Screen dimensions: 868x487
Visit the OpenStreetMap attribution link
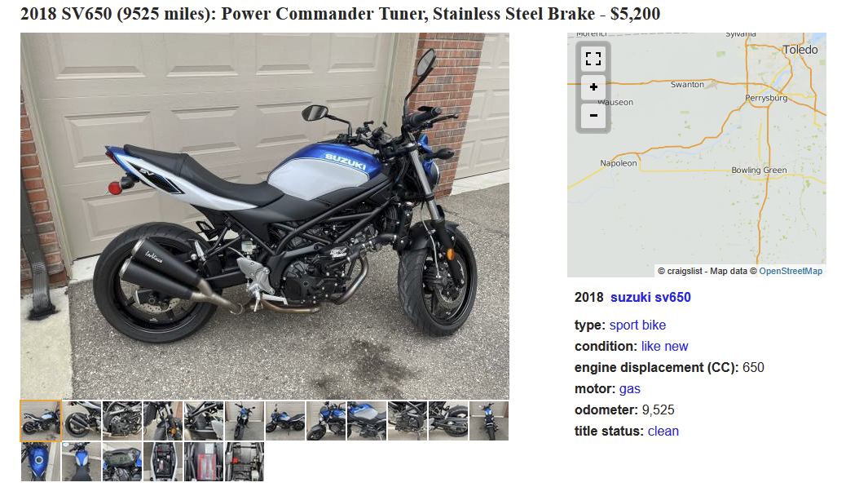(x=791, y=271)
